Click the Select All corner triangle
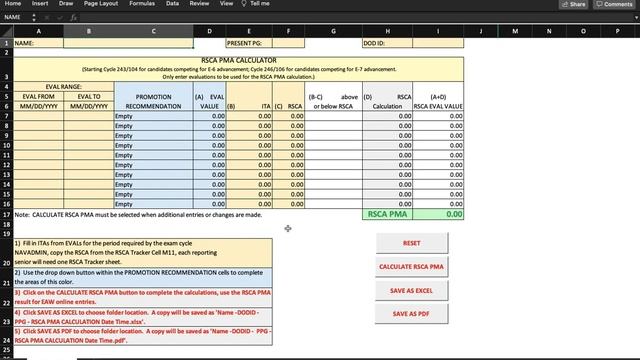The height and width of the screenshot is (360, 640). coord(7,31)
